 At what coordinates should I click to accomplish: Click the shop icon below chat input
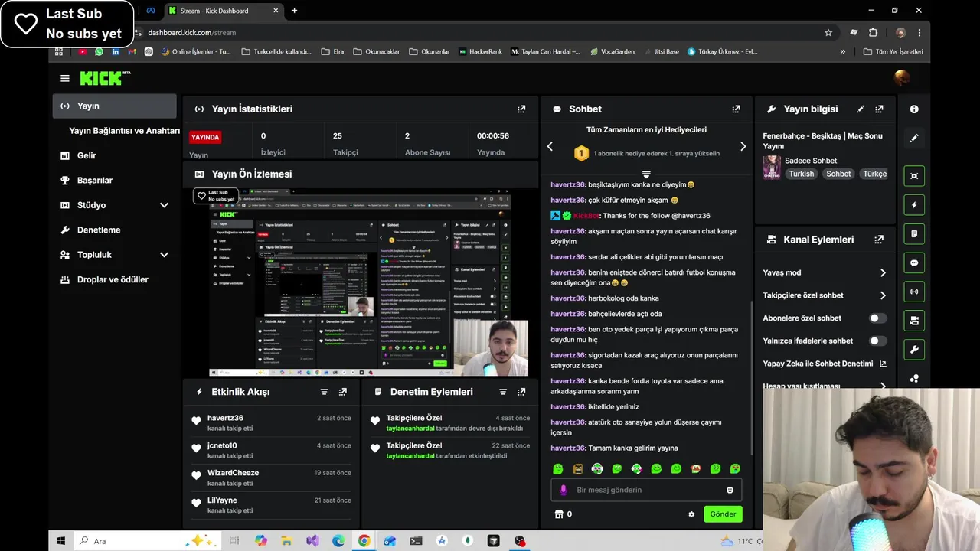tap(558, 514)
